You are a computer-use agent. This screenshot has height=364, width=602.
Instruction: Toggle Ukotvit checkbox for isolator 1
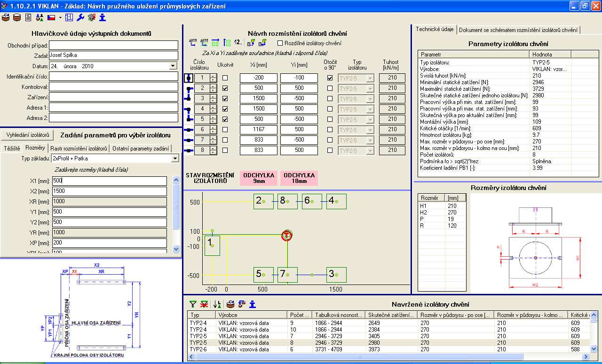point(225,78)
